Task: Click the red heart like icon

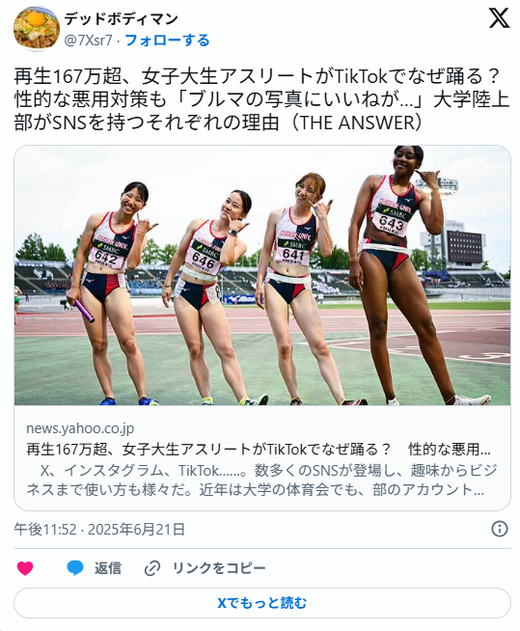Action: coord(25,568)
